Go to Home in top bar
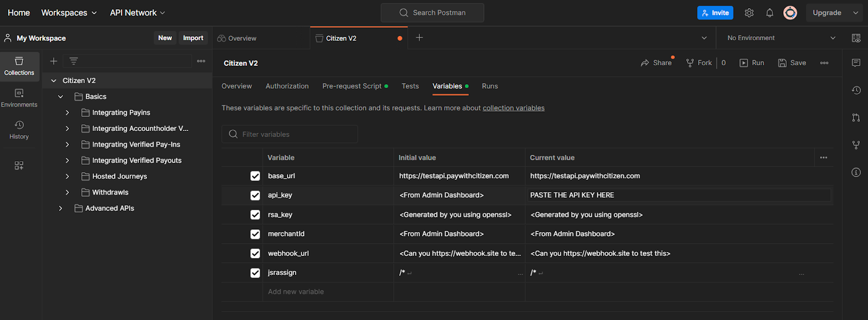The height and width of the screenshot is (320, 868). pos(19,12)
